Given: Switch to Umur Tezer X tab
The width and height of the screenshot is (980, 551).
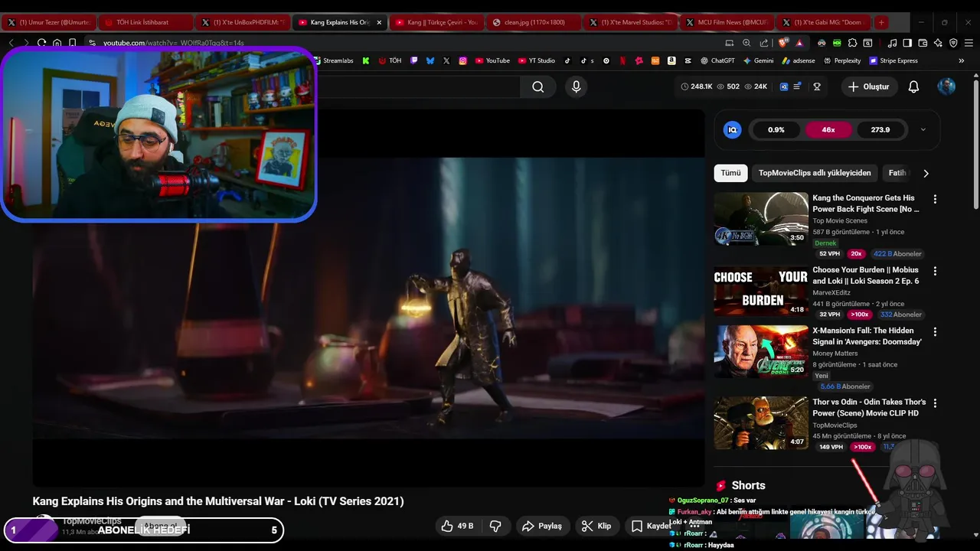Looking at the screenshot, I should pos(48,22).
